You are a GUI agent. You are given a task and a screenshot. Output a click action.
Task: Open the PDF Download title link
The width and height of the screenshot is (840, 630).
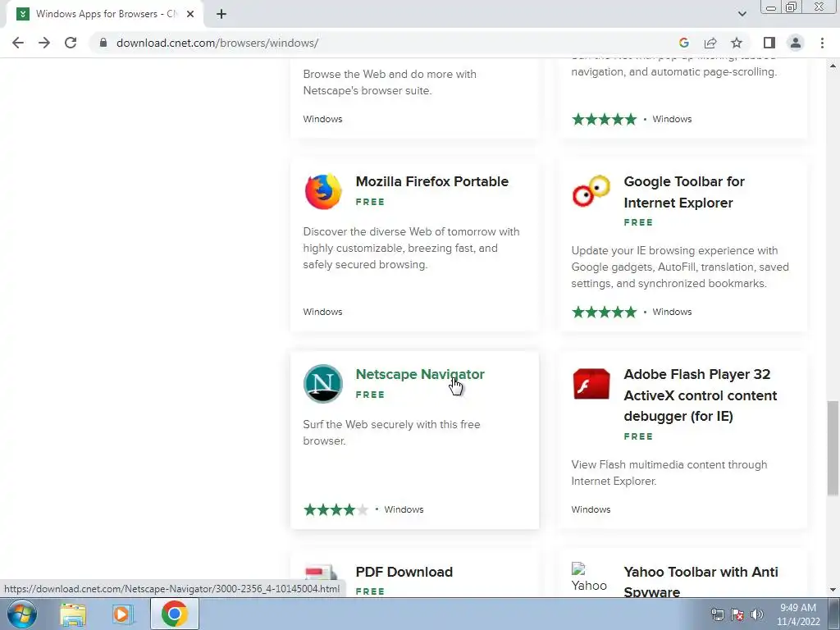(404, 572)
